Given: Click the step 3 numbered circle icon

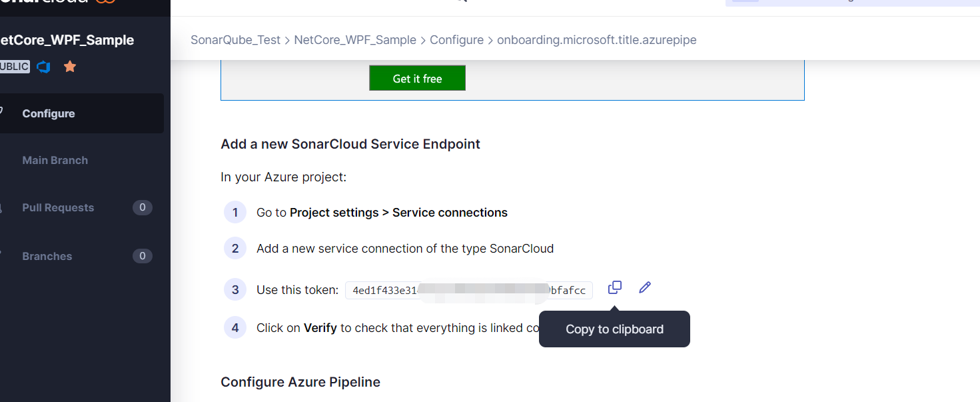Looking at the screenshot, I should point(235,289).
